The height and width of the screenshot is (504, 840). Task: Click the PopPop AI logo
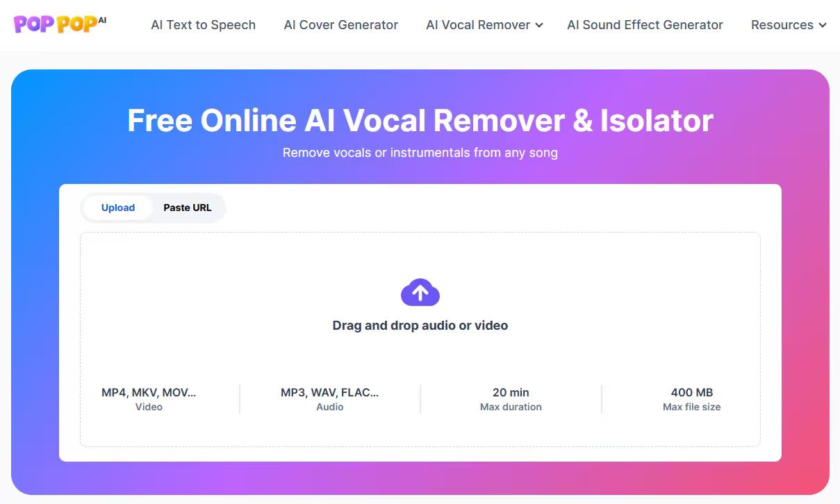click(x=60, y=24)
